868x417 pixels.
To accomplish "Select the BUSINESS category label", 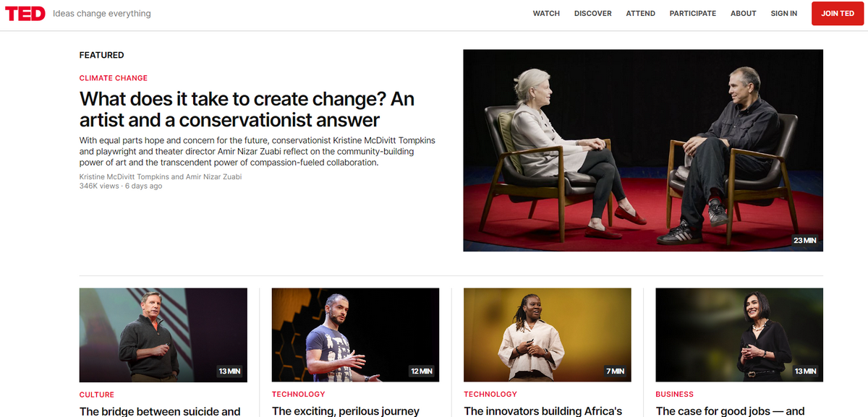I will [x=675, y=395].
